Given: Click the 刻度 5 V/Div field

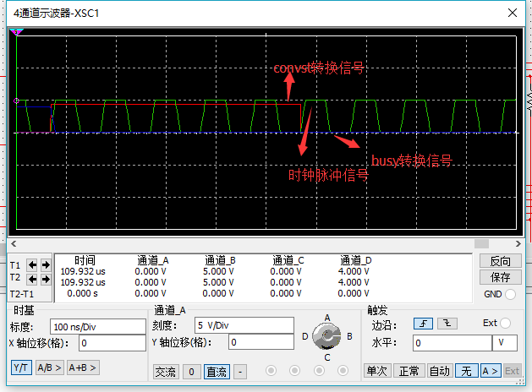Looking at the screenshot, I should [x=244, y=325].
